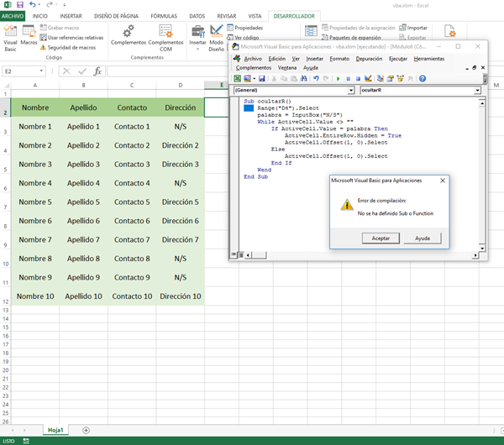
Task: Toggle Usar referencias relativas
Action: click(71, 38)
